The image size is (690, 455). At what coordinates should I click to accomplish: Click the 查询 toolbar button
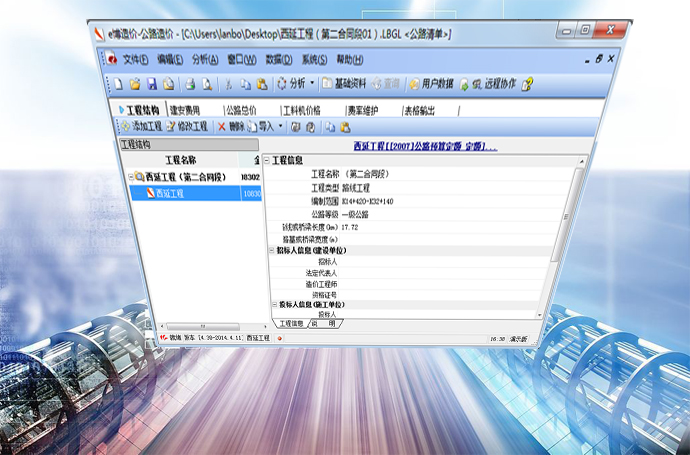point(386,83)
